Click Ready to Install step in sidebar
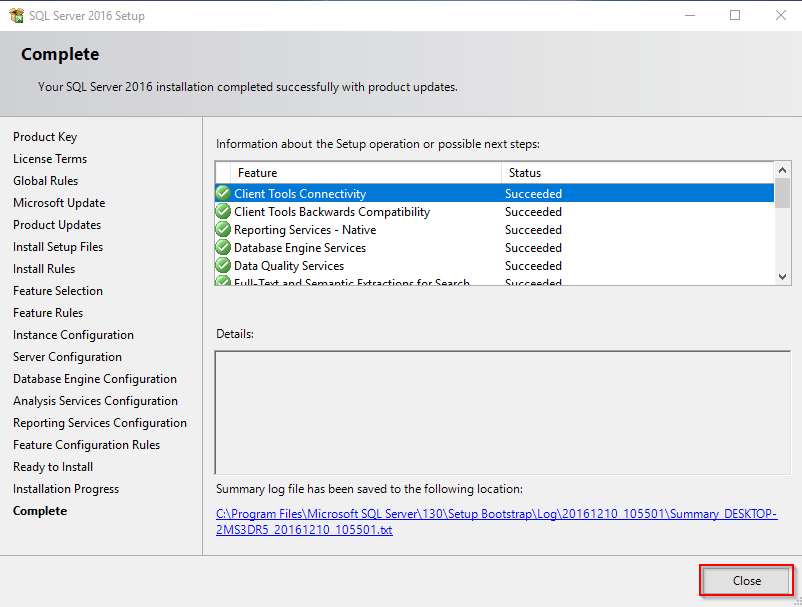The width and height of the screenshot is (802, 607). coord(53,466)
